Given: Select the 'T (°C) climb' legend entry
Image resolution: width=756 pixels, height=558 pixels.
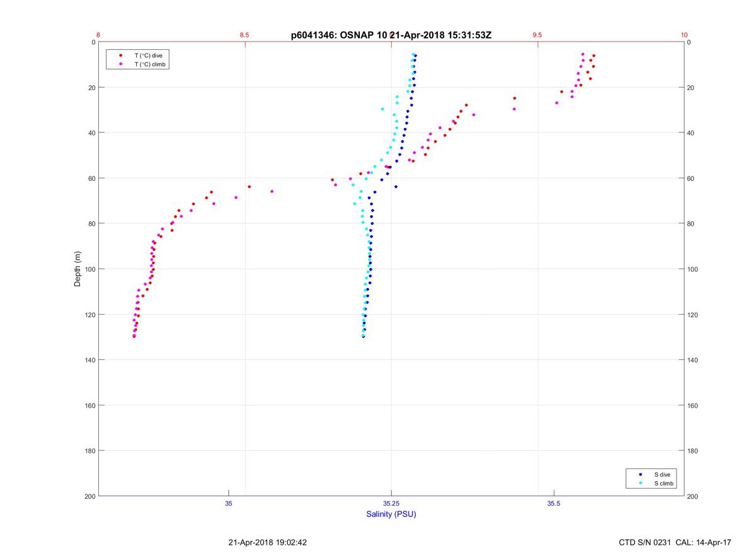Looking at the screenshot, I should pyautogui.click(x=150, y=64).
